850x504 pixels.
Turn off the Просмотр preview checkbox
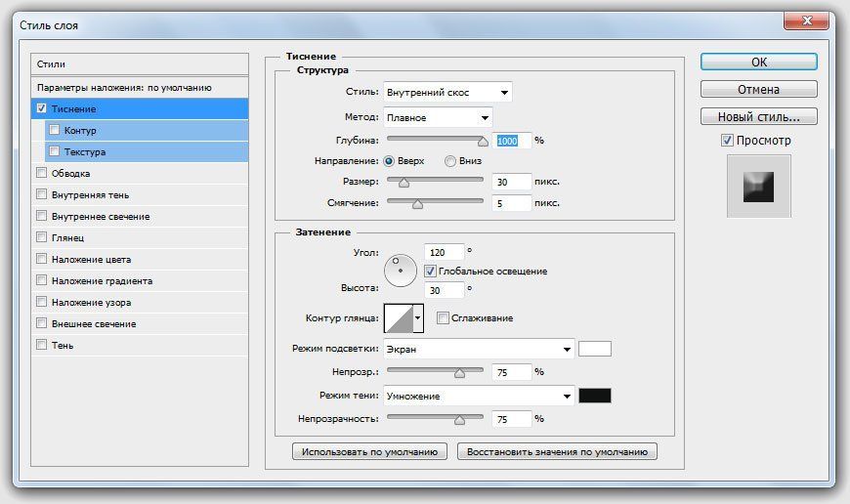pos(726,141)
